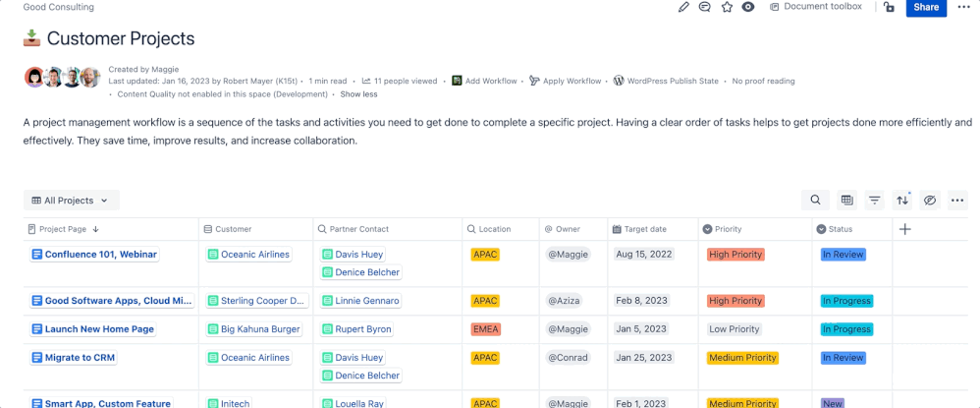Open the sort arrows icon
The image size is (980, 408).
[902, 201]
